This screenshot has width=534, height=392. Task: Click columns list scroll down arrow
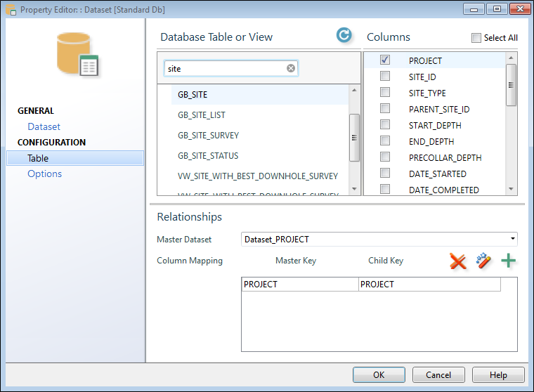pyautogui.click(x=511, y=189)
